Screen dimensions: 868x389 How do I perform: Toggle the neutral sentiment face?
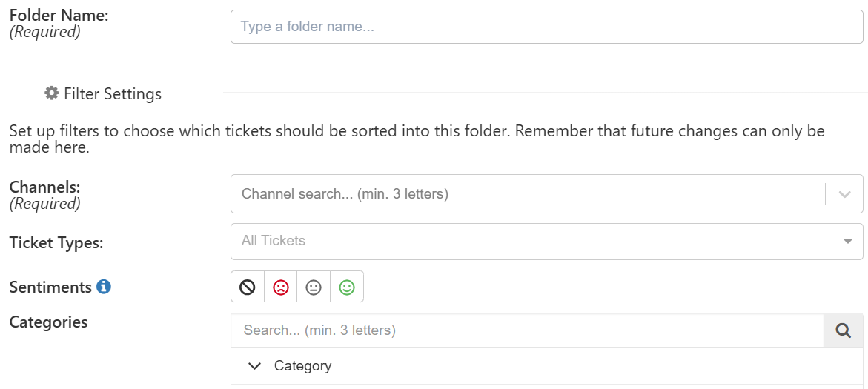coord(314,287)
